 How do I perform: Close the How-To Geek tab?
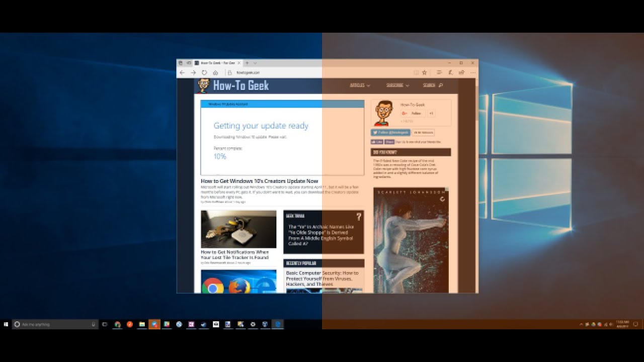point(239,63)
